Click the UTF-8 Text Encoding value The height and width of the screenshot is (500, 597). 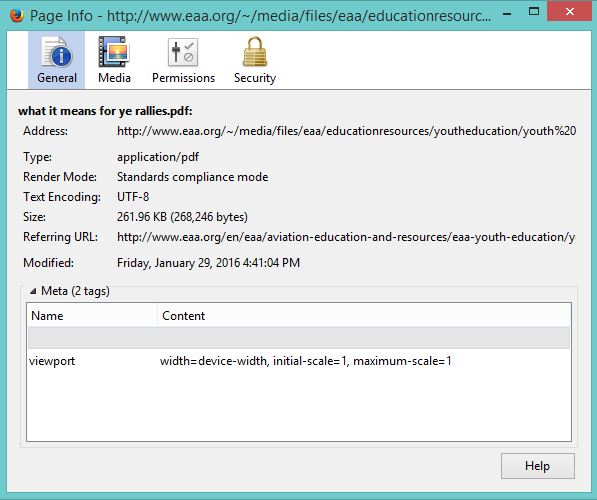[x=133, y=197]
